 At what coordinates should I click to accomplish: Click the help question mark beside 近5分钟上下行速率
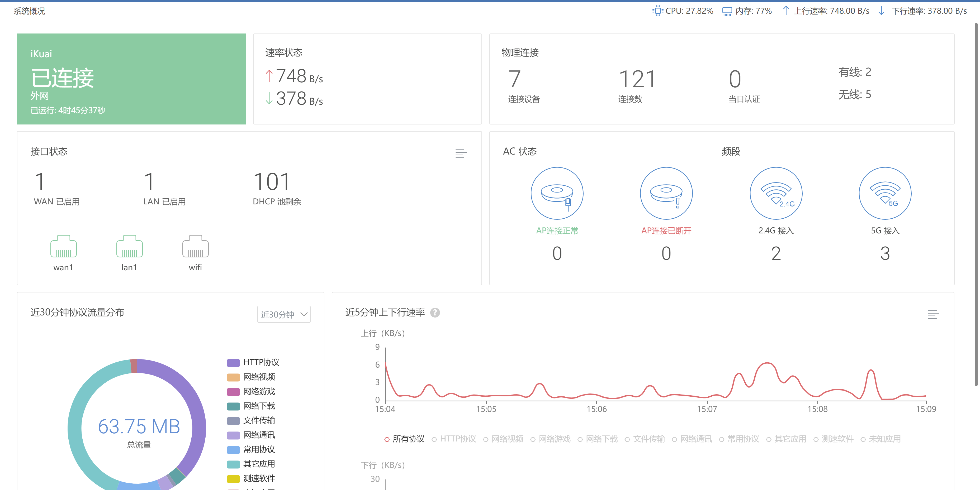[x=435, y=313]
